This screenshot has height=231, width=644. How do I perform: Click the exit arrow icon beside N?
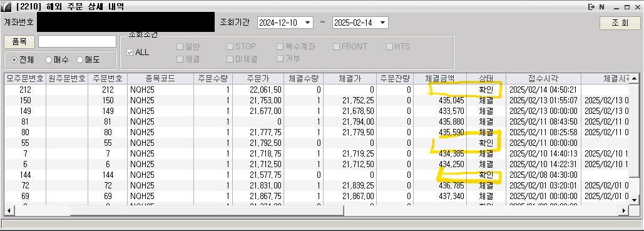(591, 7)
